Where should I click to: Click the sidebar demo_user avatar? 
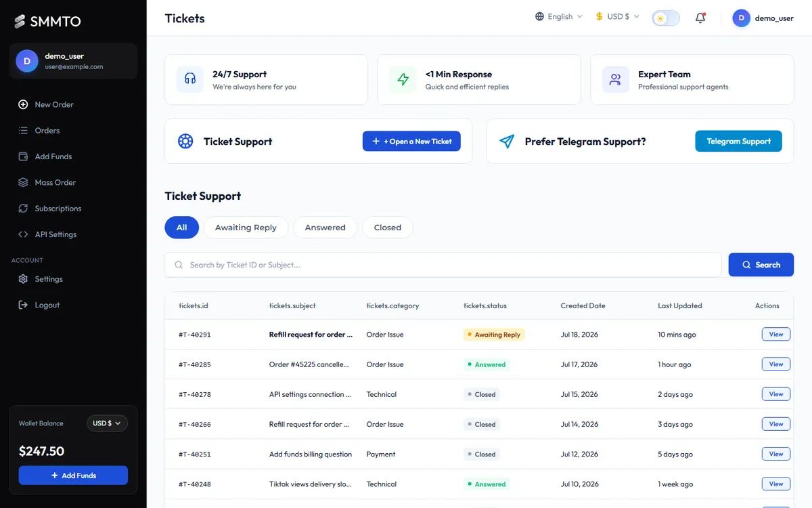click(x=27, y=61)
